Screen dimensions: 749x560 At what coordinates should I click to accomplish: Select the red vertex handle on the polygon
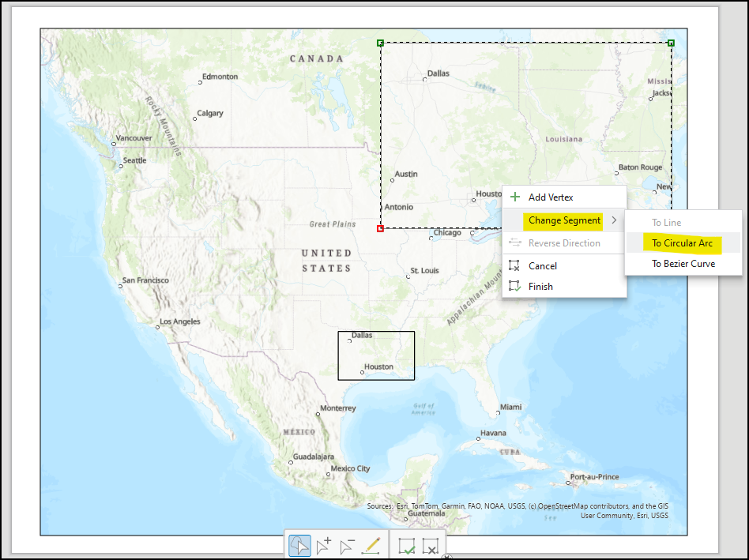pyautogui.click(x=380, y=228)
